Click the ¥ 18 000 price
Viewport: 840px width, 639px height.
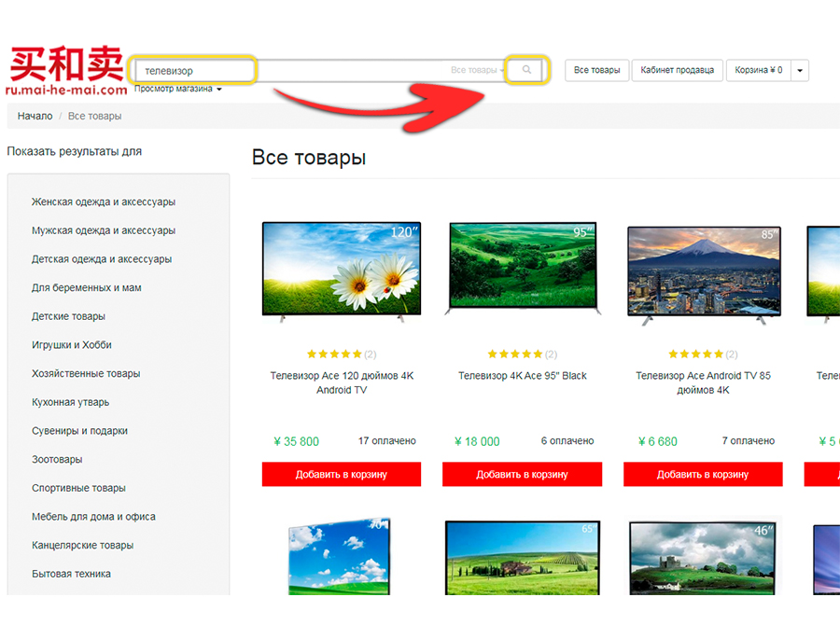point(477,441)
